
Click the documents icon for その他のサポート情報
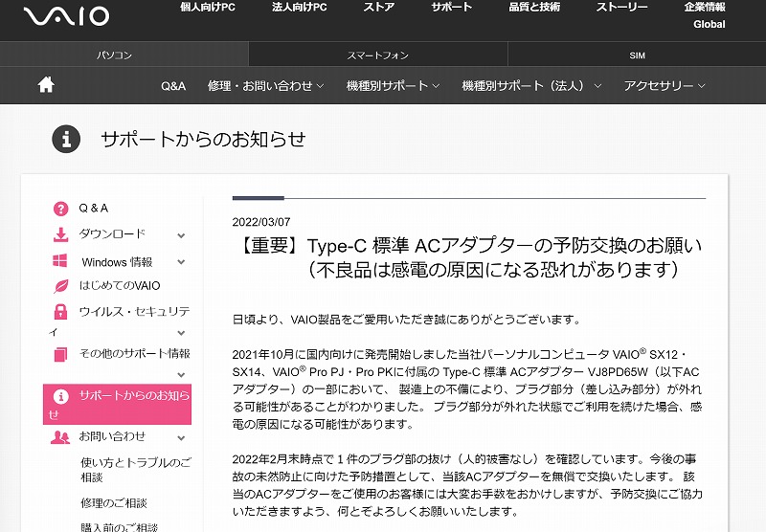(60, 354)
